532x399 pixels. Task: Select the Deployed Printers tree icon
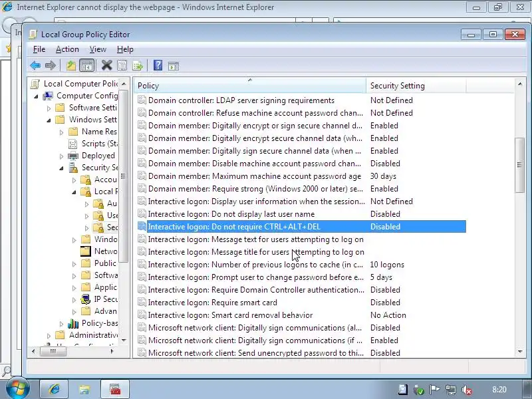(x=73, y=156)
